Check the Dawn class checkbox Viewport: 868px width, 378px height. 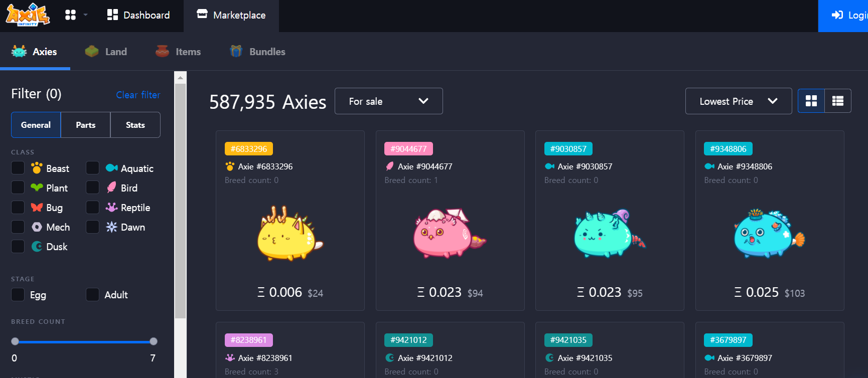tap(92, 227)
